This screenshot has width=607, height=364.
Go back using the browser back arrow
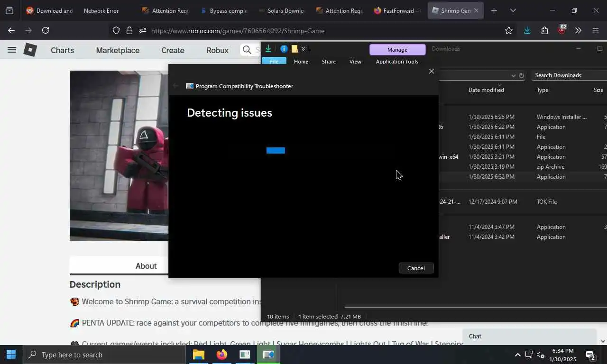coord(11,30)
